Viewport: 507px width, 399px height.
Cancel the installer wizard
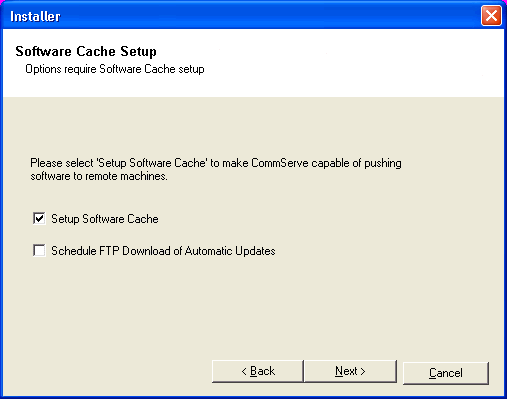pyautogui.click(x=446, y=373)
